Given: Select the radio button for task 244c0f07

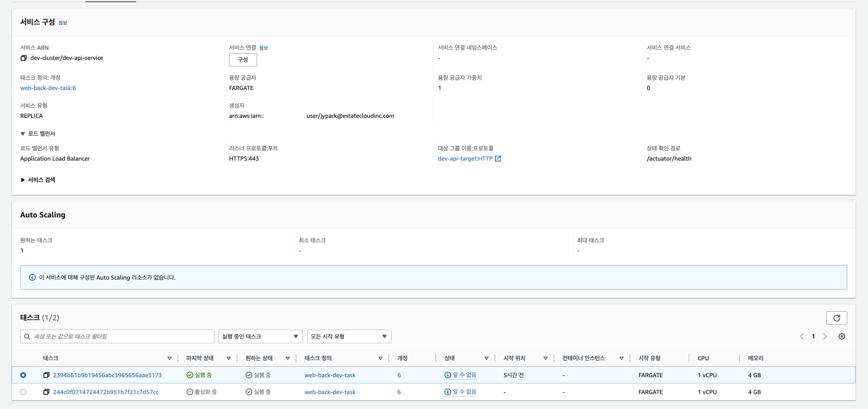Looking at the screenshot, I should click(23, 392).
